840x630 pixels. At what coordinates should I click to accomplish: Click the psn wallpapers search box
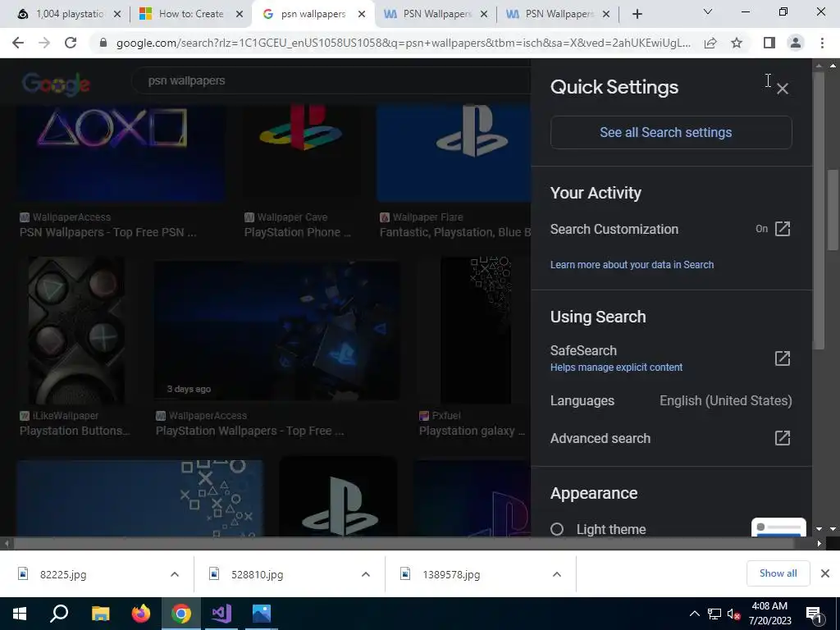tap(332, 81)
